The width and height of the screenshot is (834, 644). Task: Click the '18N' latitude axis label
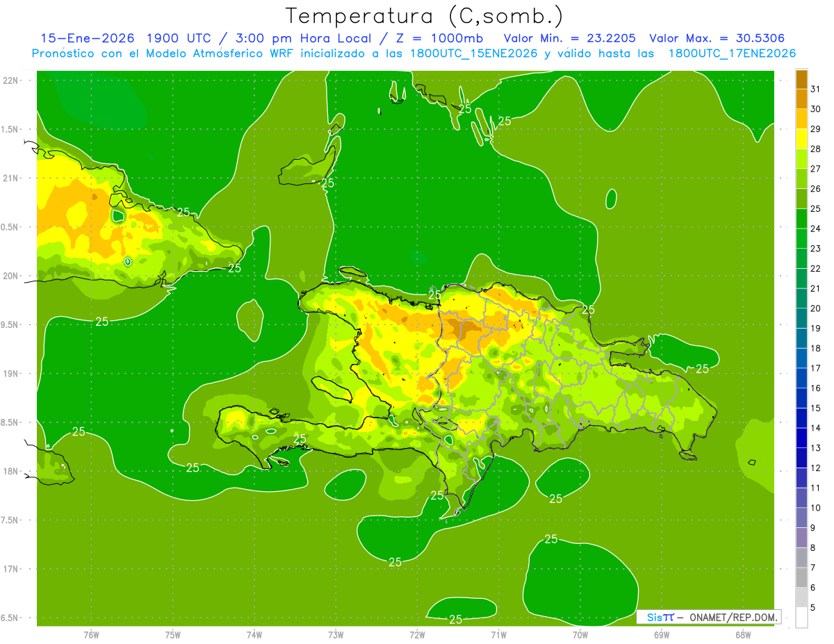tap(10, 471)
